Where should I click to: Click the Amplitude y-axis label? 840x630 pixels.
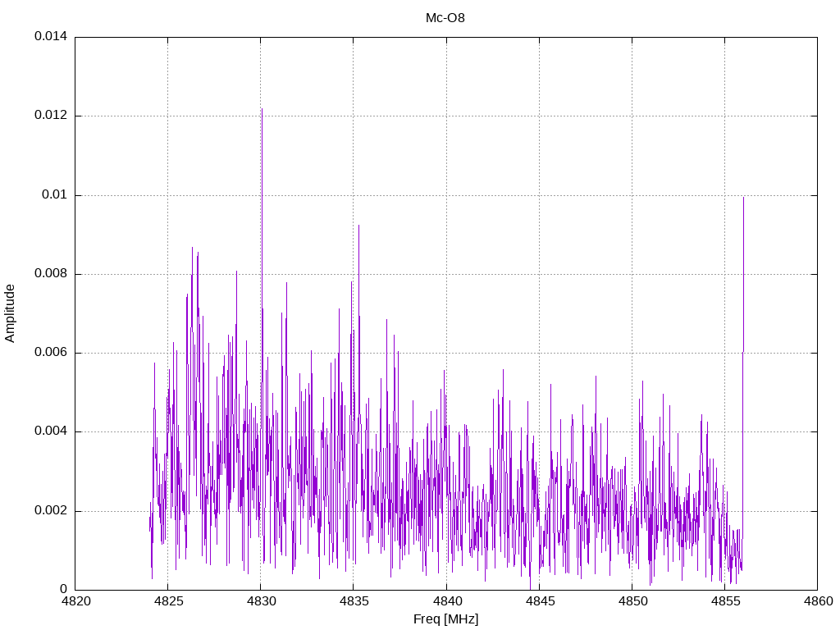[10, 313]
